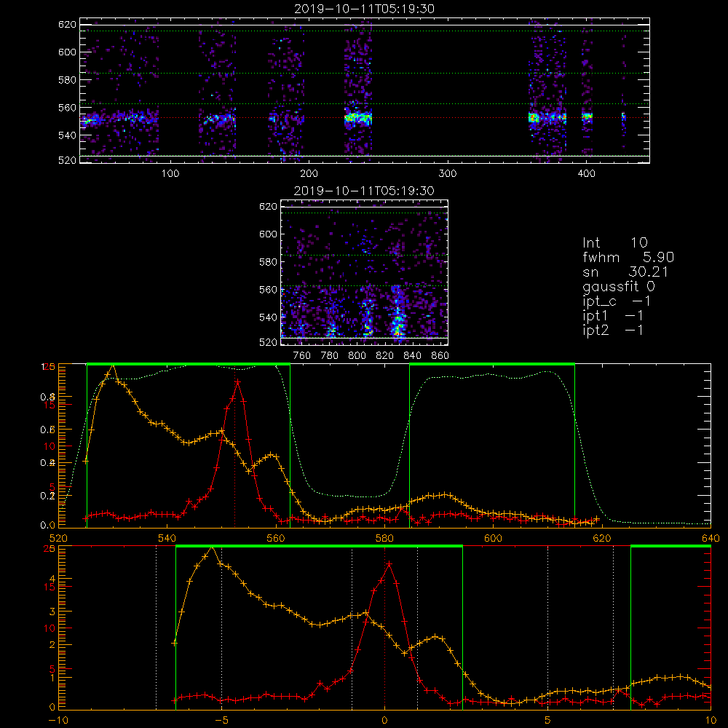The height and width of the screenshot is (728, 728).
Task: Click the left thick green bar atop upper profile plot
Action: coord(189,364)
